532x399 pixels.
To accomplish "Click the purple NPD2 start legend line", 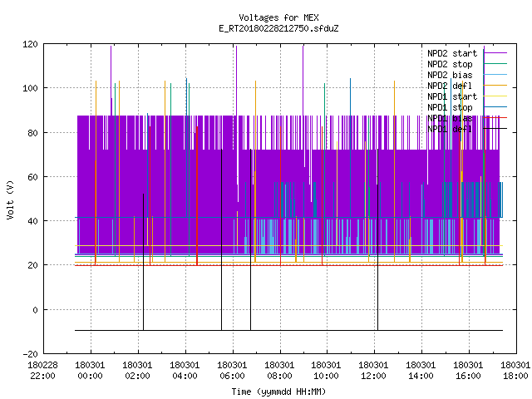I will pyautogui.click(x=495, y=53).
